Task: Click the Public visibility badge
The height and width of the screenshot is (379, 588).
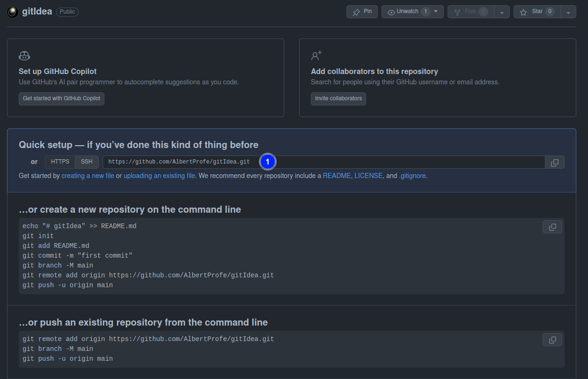Action: pos(67,12)
